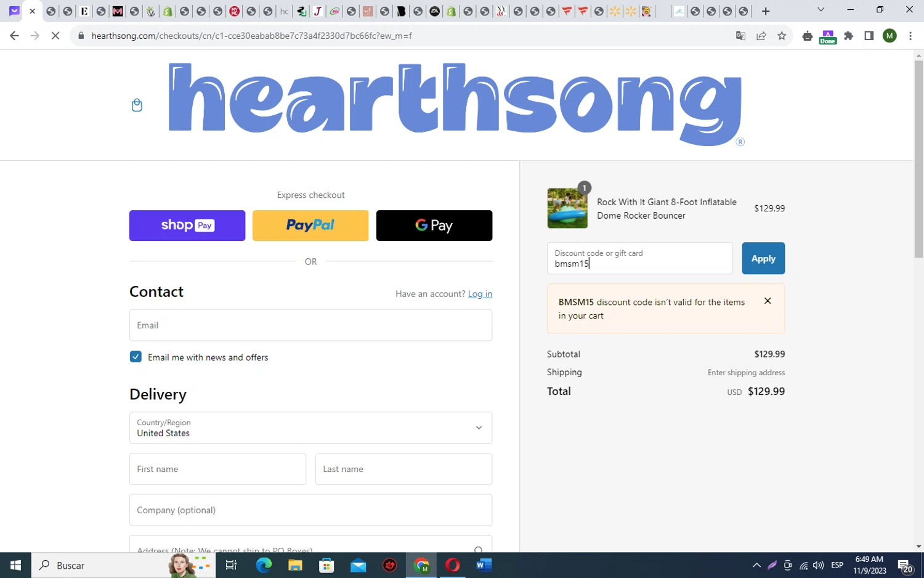Focus the Email input field
This screenshot has height=578, width=924.
click(310, 325)
